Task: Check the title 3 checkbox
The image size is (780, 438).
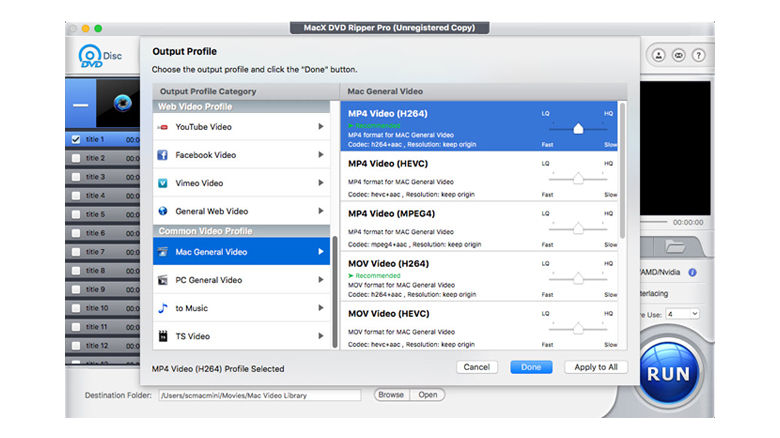Action: (76, 177)
